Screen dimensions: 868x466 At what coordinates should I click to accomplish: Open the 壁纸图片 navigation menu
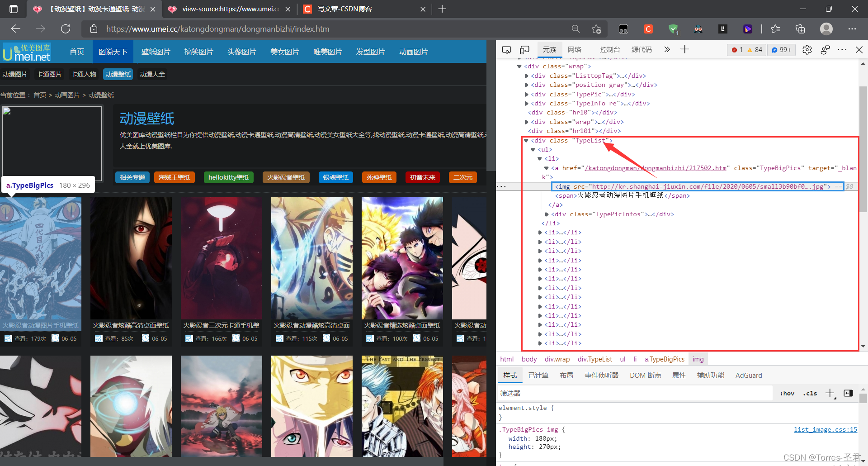(156, 52)
